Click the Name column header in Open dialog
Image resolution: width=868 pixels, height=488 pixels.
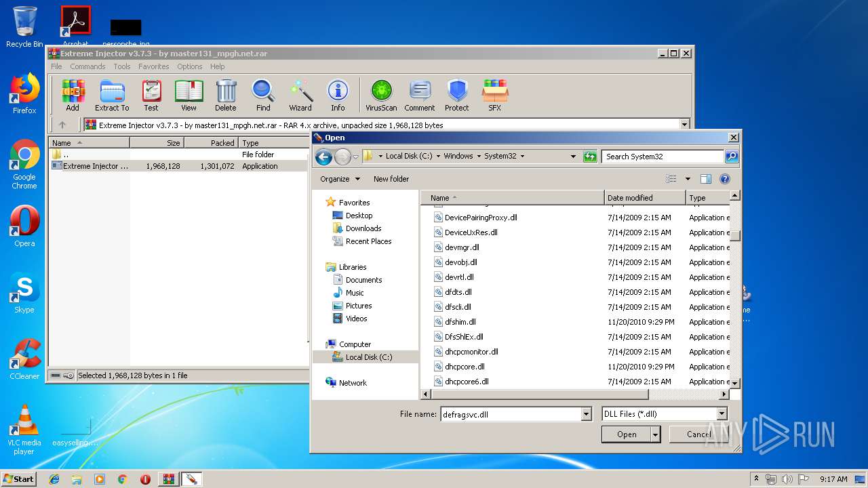coord(513,198)
